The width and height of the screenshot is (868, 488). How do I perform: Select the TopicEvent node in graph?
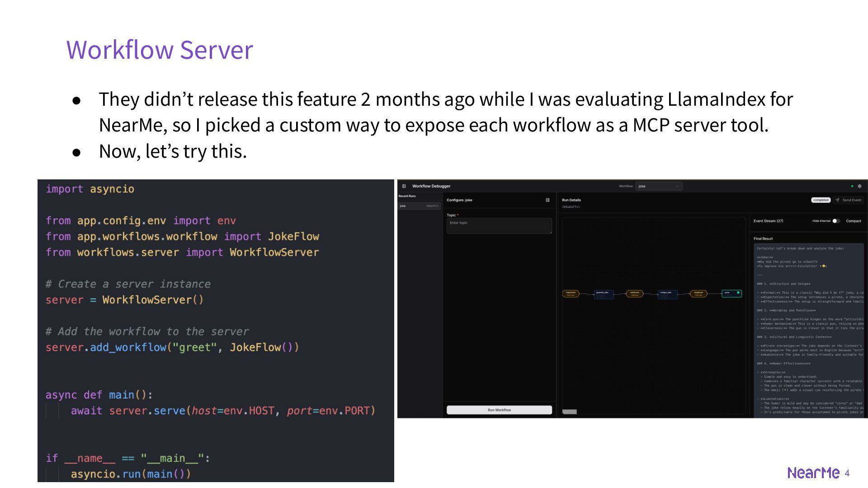[x=571, y=294]
